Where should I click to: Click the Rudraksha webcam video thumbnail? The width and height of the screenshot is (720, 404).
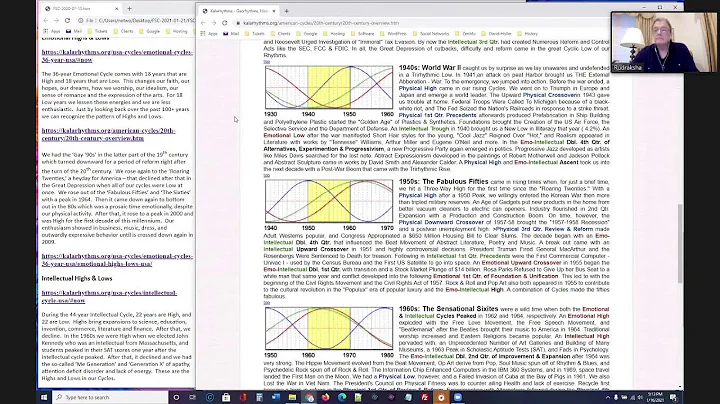(x=664, y=42)
